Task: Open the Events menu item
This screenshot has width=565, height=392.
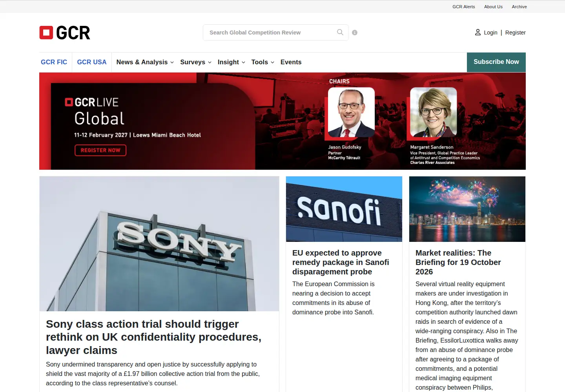Action: pyautogui.click(x=291, y=62)
